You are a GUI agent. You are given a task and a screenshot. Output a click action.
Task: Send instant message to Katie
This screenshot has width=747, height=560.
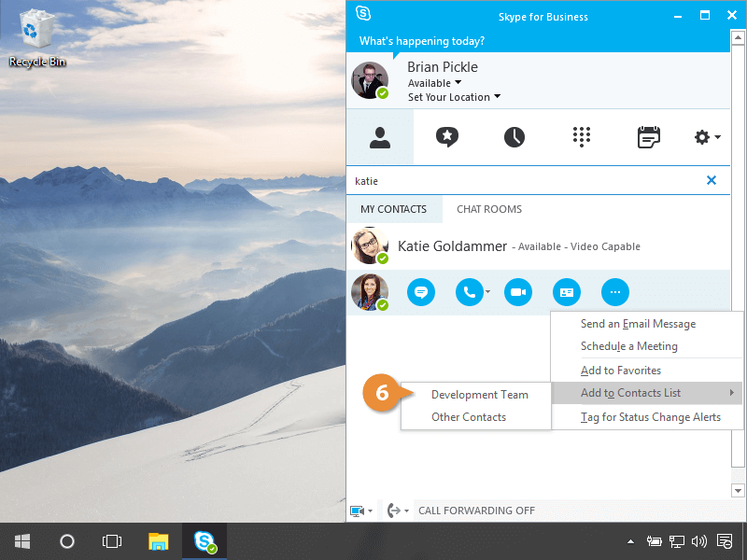point(421,292)
